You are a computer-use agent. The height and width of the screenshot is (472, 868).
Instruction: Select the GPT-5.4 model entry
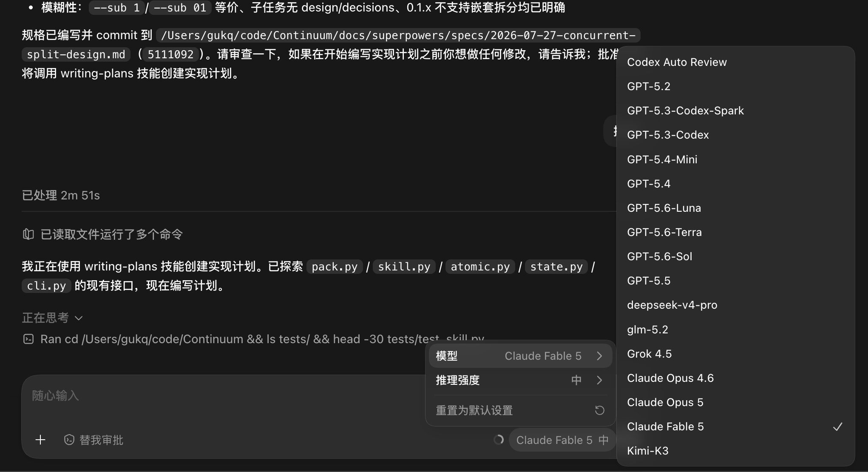(735, 184)
